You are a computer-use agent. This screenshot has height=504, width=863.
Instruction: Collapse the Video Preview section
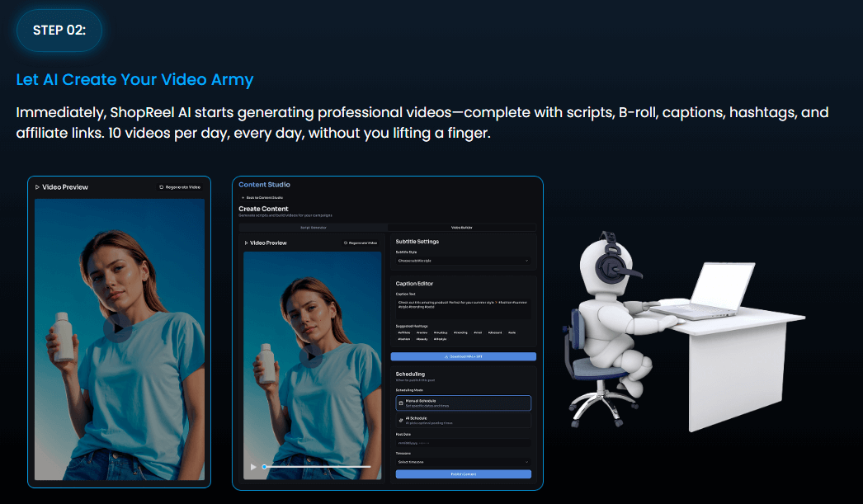click(246, 242)
